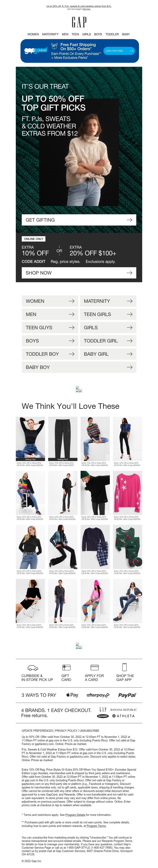The image size is (158, 868).
Task: Click the SHOP NOW button
Action: pos(79,273)
